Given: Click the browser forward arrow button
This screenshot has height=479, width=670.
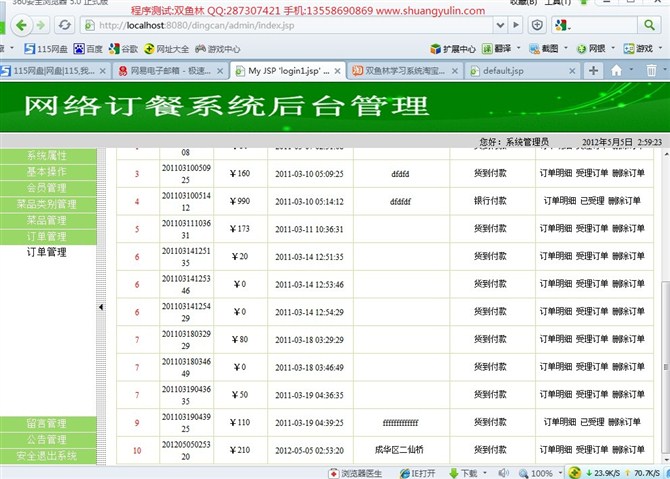Looking at the screenshot, I should (x=41, y=25).
